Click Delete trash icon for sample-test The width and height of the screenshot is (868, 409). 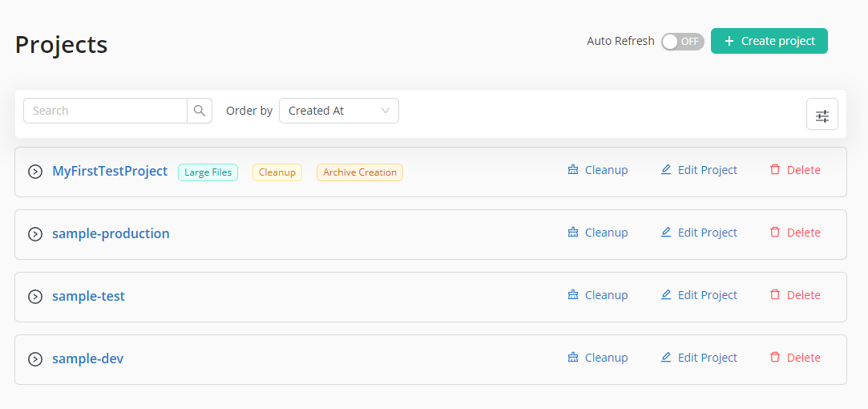(775, 295)
